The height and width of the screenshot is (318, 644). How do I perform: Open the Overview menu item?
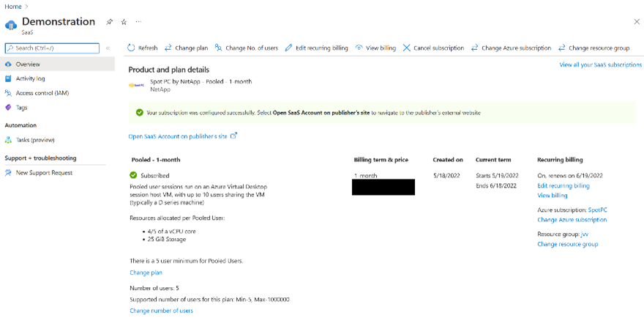click(58, 64)
